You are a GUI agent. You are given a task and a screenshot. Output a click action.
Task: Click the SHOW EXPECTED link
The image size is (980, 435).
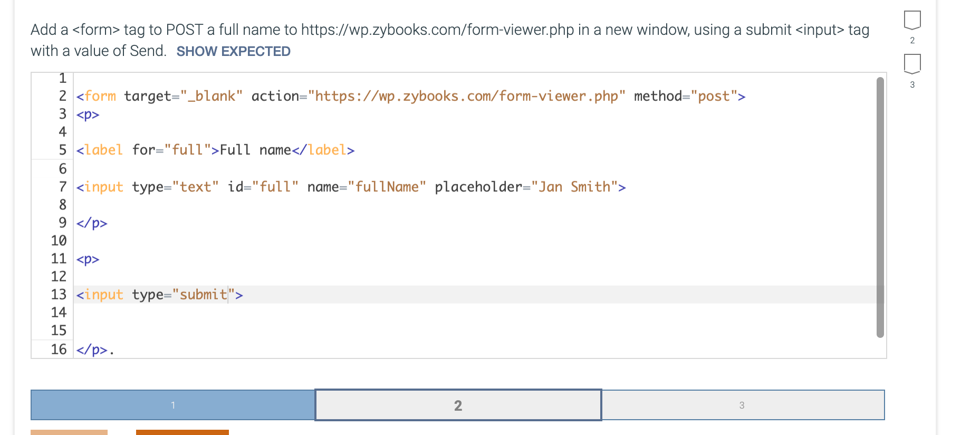tap(233, 51)
